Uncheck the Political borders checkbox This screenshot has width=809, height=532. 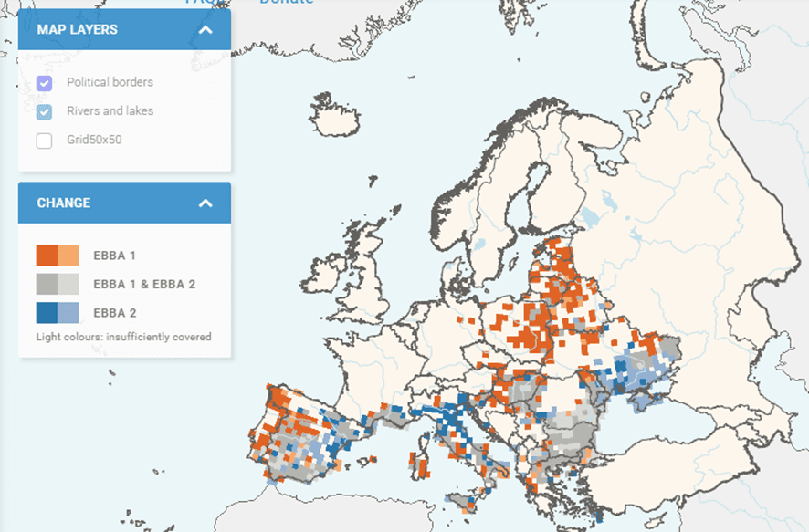coord(44,83)
